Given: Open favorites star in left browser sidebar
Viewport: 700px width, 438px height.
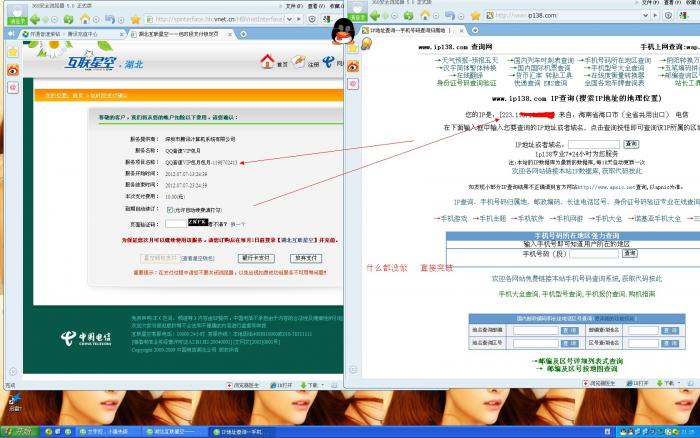Looking at the screenshot, I should [x=12, y=52].
